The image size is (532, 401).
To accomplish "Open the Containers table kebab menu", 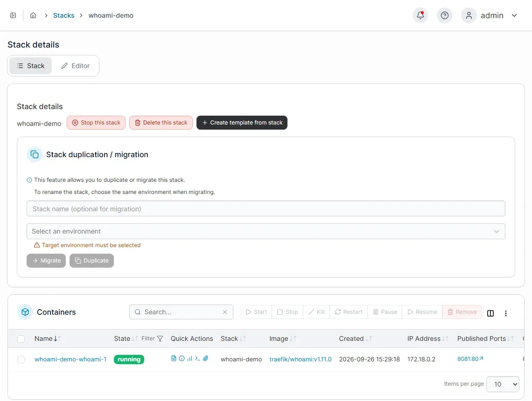I will point(505,313).
